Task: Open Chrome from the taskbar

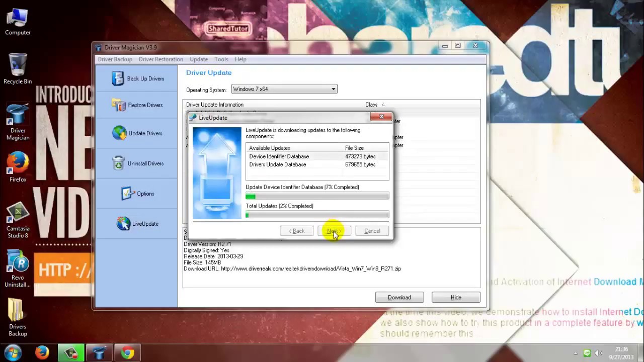Action: [128, 353]
